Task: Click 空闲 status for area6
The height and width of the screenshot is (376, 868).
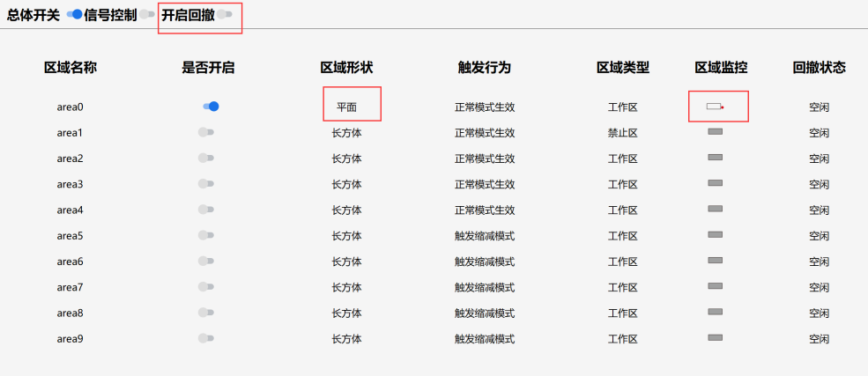Action: (x=820, y=262)
